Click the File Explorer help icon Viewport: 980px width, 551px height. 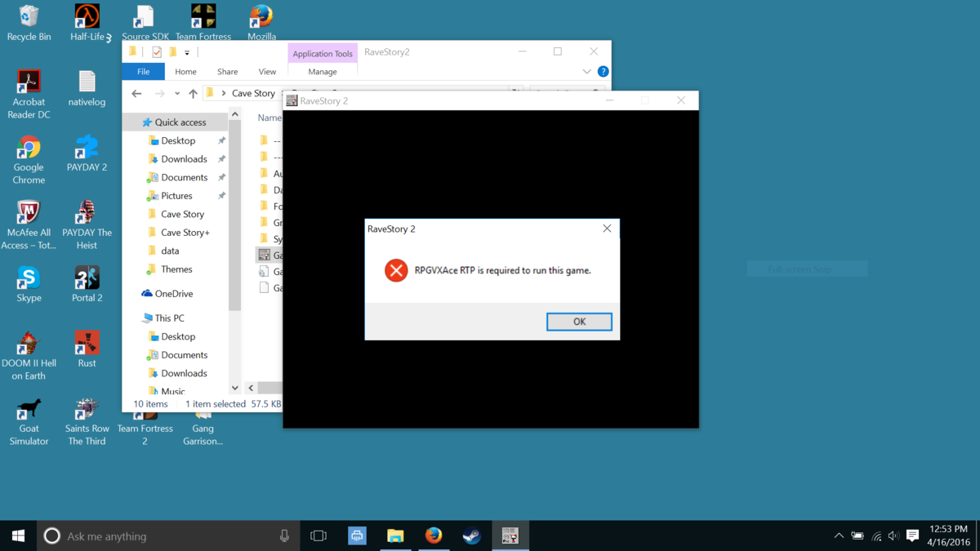(x=603, y=72)
